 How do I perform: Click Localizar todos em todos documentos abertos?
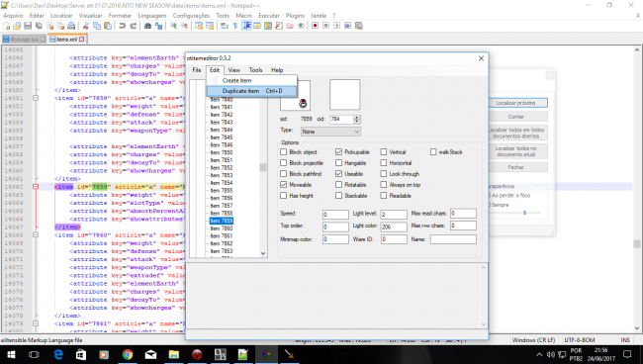pyautogui.click(x=515, y=133)
